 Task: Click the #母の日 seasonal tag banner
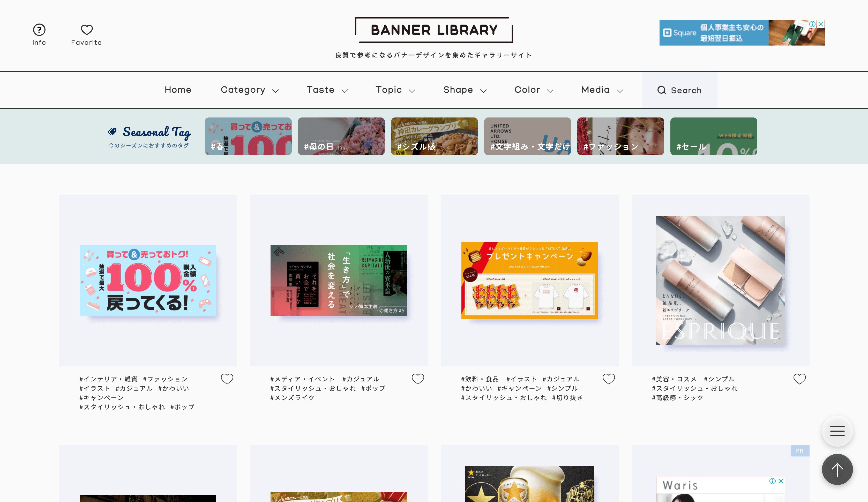coord(341,136)
